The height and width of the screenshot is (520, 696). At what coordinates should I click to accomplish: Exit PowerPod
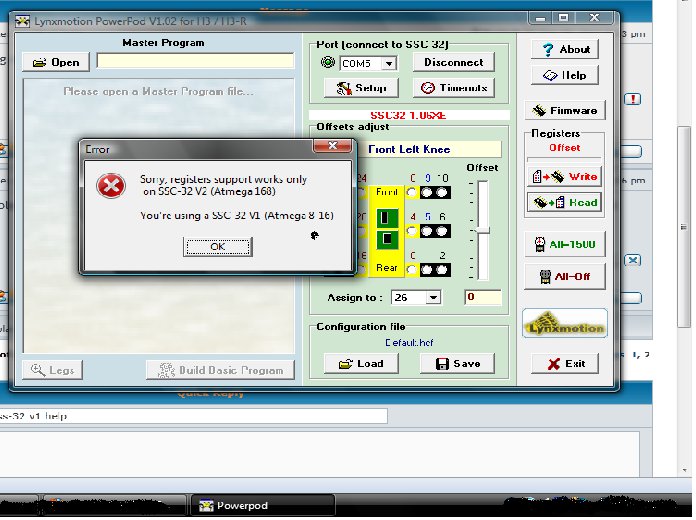(565, 364)
